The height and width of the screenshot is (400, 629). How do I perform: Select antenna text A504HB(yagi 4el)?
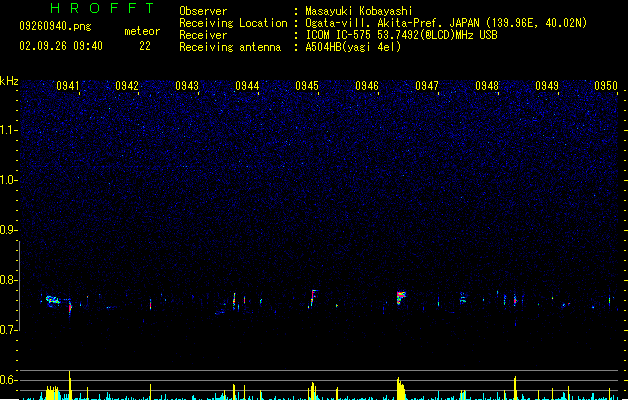[353, 47]
